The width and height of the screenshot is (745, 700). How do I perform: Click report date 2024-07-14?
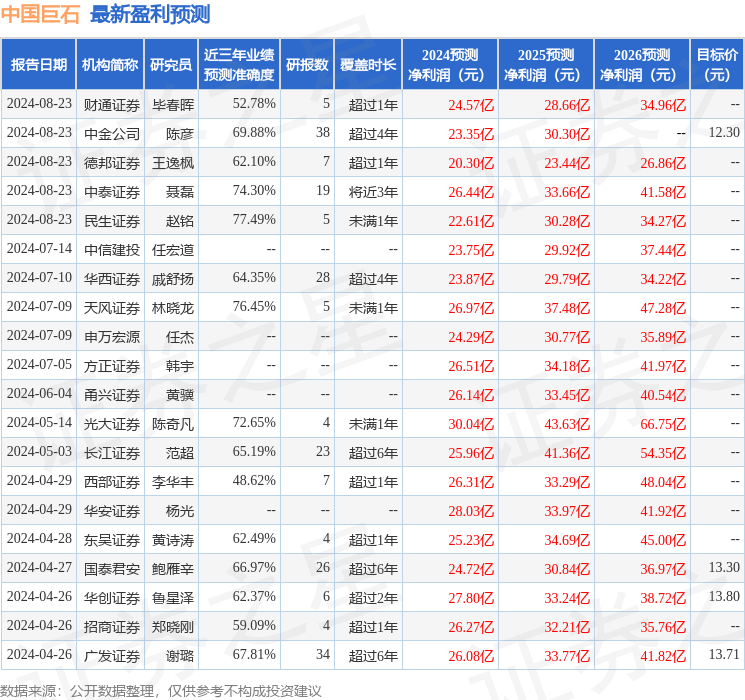(x=39, y=249)
